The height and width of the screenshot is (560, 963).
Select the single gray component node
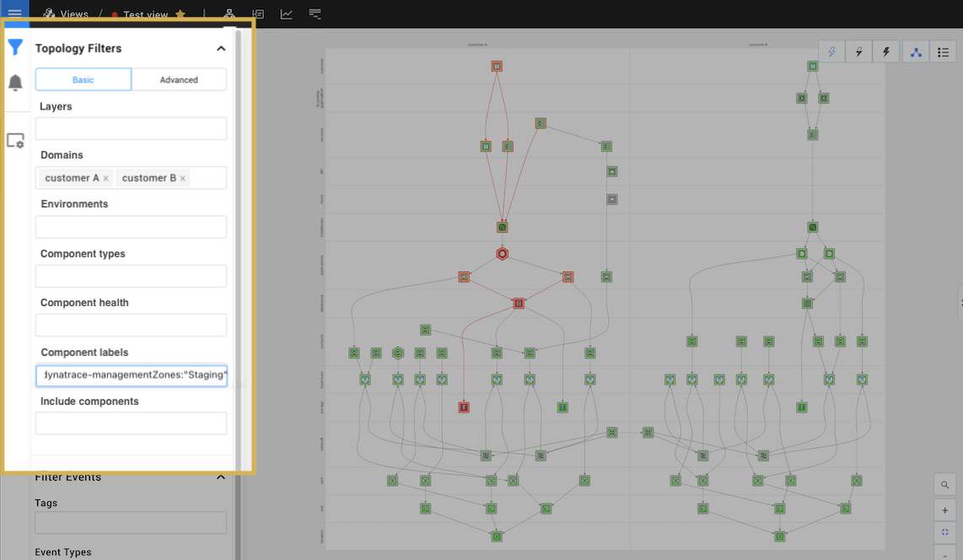point(612,200)
